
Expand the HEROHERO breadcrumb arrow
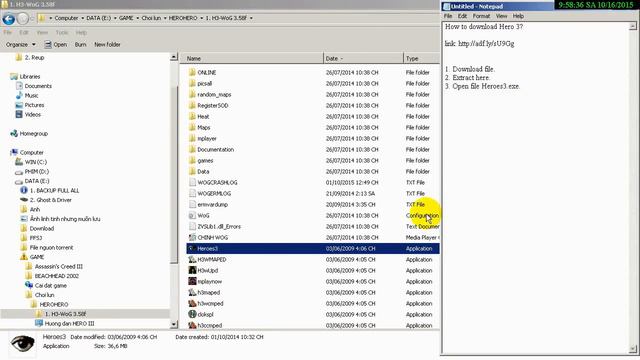click(x=202, y=18)
